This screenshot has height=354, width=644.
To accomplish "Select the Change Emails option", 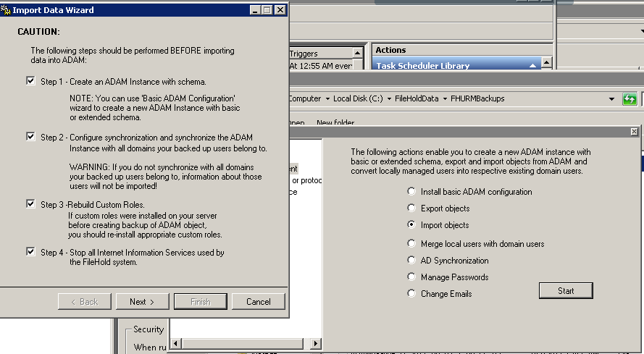I will click(x=411, y=293).
